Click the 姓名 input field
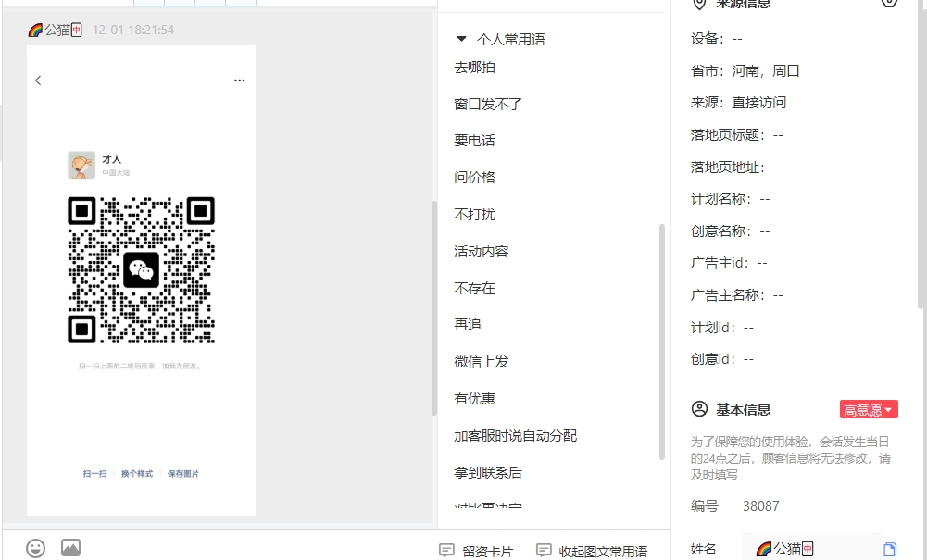 (x=812, y=549)
